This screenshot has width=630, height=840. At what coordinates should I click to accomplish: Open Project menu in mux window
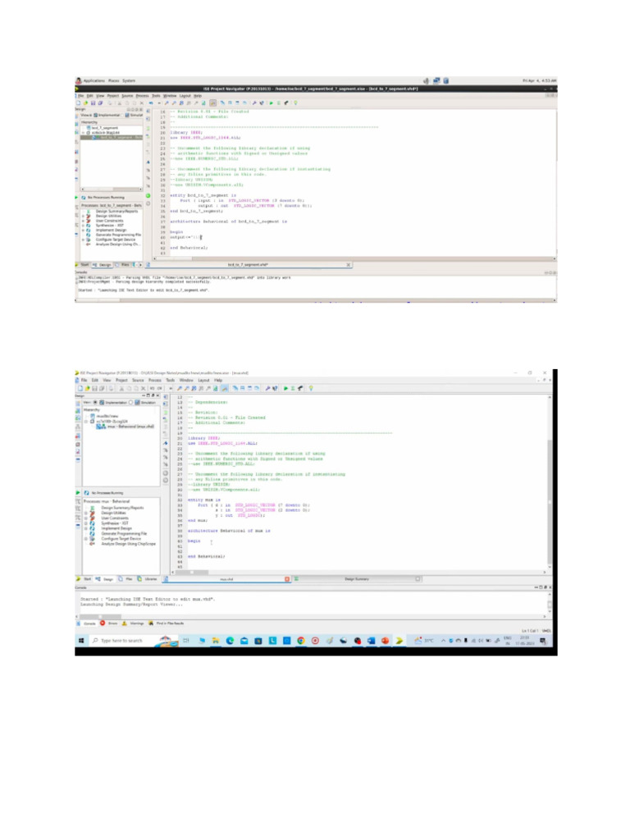121,381
